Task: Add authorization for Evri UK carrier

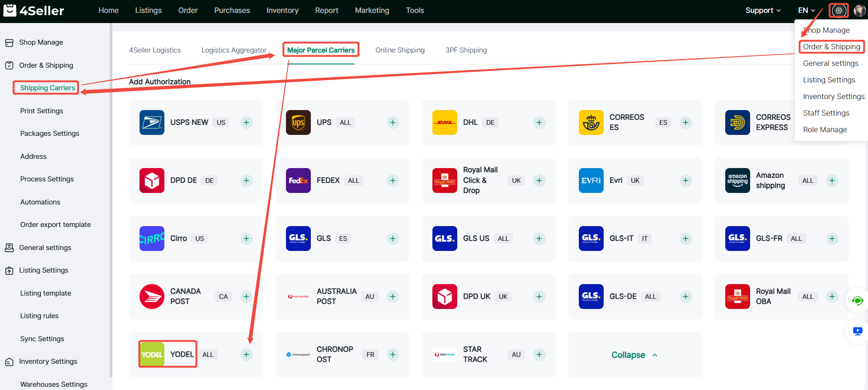Action: [686, 180]
